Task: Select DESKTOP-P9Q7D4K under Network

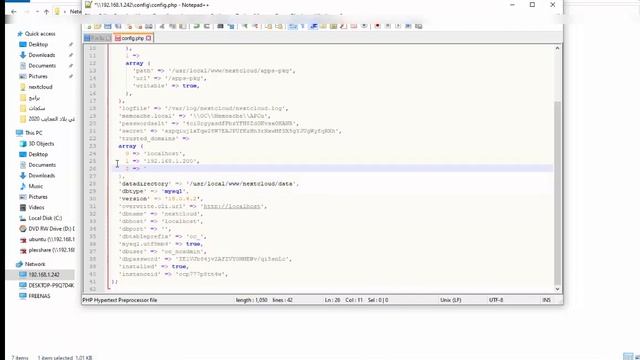Action: [51, 285]
